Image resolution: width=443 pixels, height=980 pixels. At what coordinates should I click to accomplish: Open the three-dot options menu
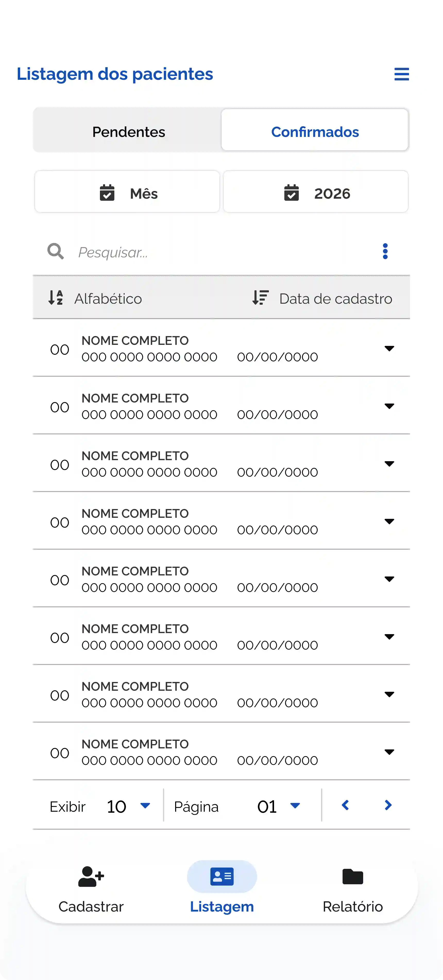[x=385, y=251]
